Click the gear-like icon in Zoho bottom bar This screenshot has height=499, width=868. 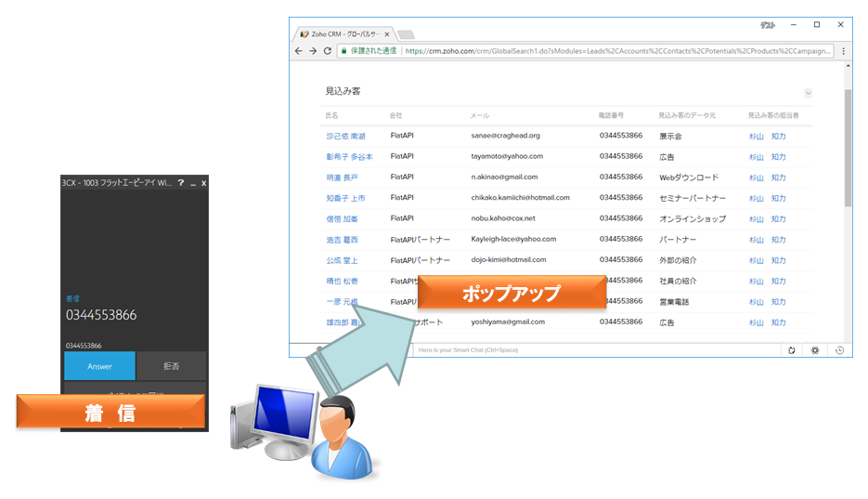click(815, 350)
